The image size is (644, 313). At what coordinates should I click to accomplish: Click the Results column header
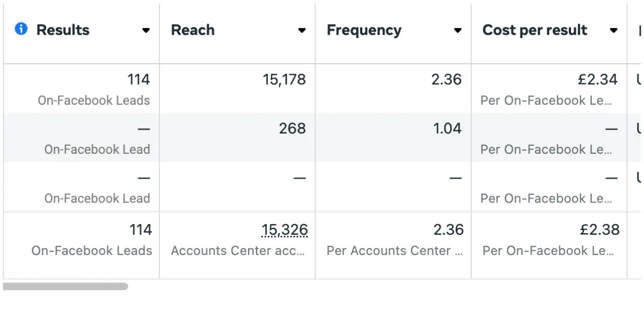click(x=63, y=30)
